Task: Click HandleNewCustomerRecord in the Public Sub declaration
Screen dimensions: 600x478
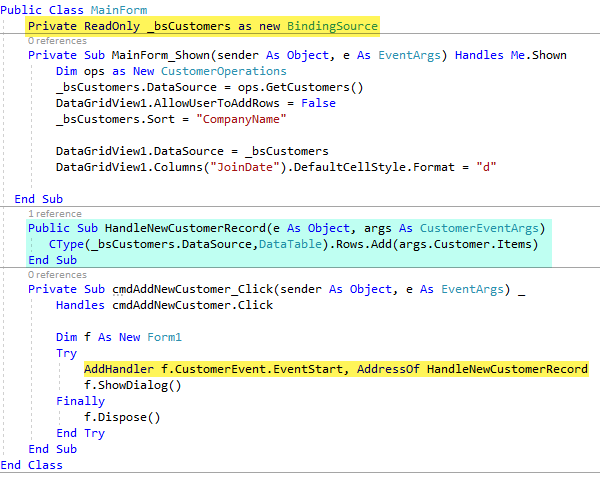Action: [x=185, y=228]
